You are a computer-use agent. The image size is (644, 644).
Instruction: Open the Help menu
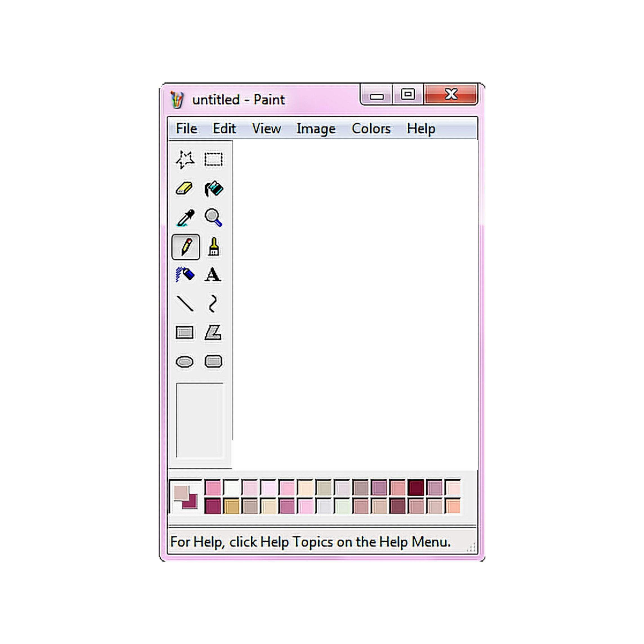421,129
